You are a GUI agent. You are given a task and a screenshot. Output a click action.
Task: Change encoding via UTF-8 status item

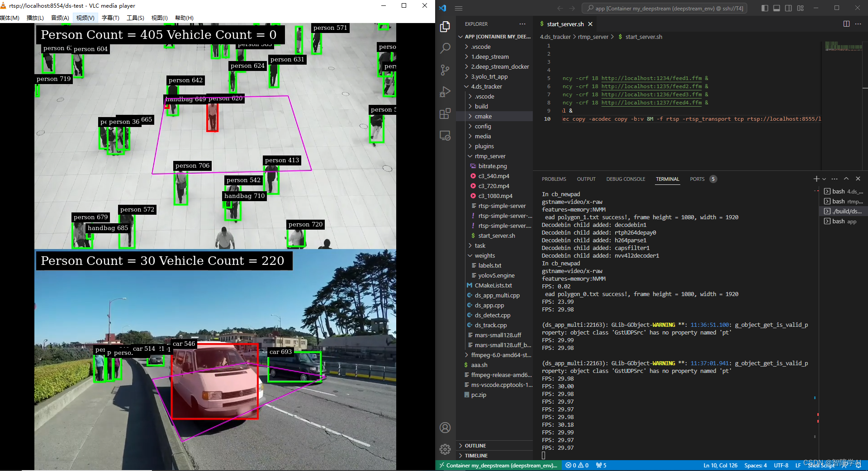781,466
